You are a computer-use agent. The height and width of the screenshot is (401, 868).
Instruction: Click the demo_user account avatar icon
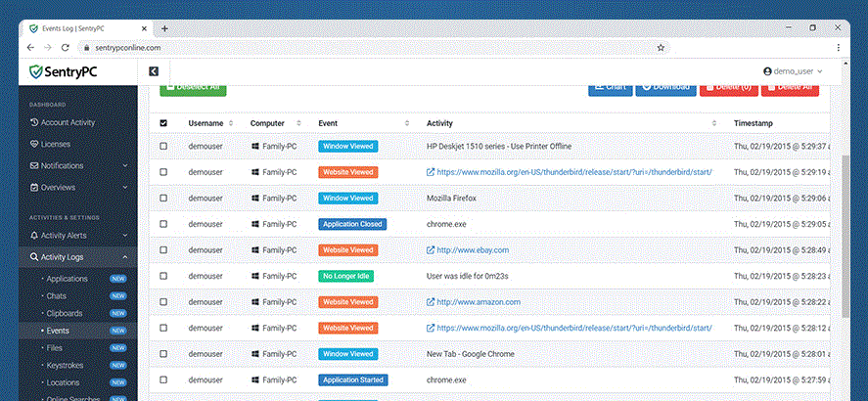pyautogui.click(x=767, y=71)
